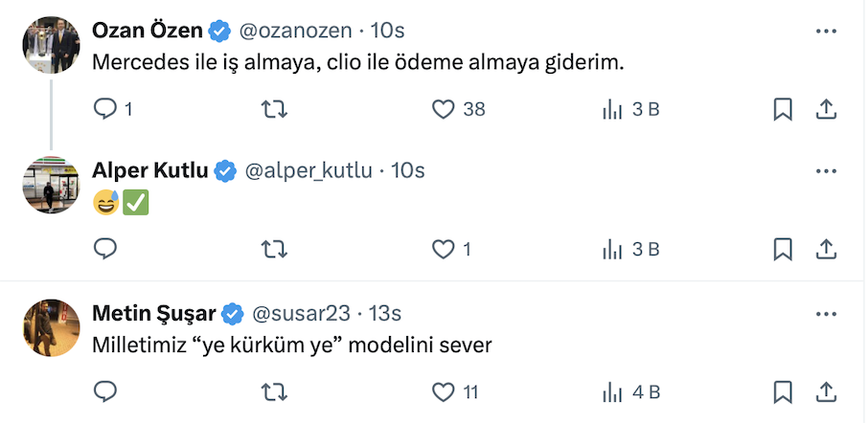Image resolution: width=868 pixels, height=423 pixels.
Task: View analytics on Ozan Özen's tweet
Action: click(x=612, y=110)
